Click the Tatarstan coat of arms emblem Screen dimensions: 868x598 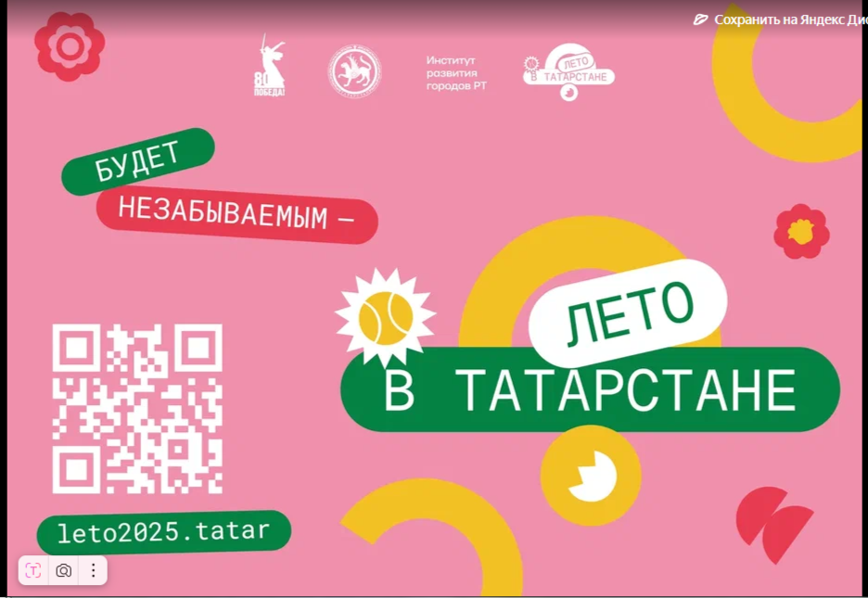[353, 71]
